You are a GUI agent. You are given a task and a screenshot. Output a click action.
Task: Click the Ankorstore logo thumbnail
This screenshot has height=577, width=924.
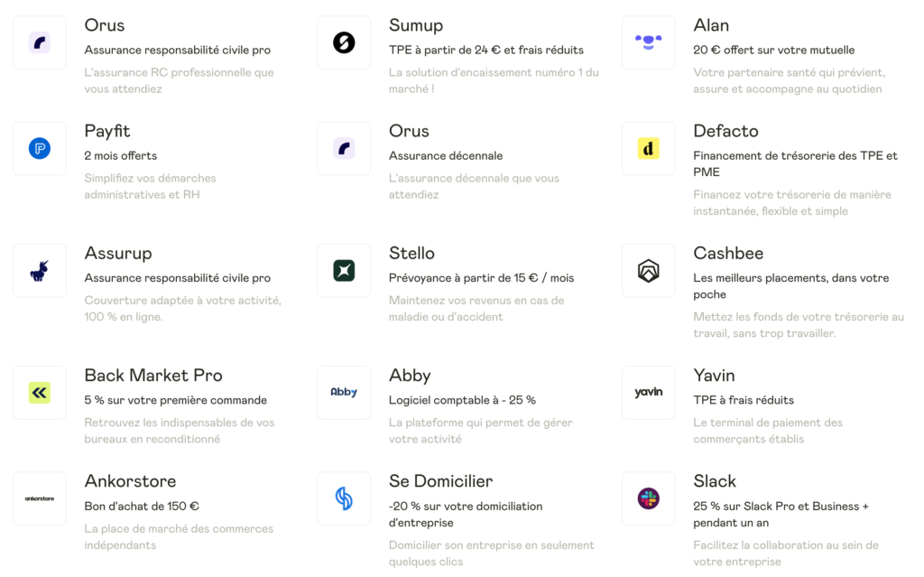tap(40, 498)
